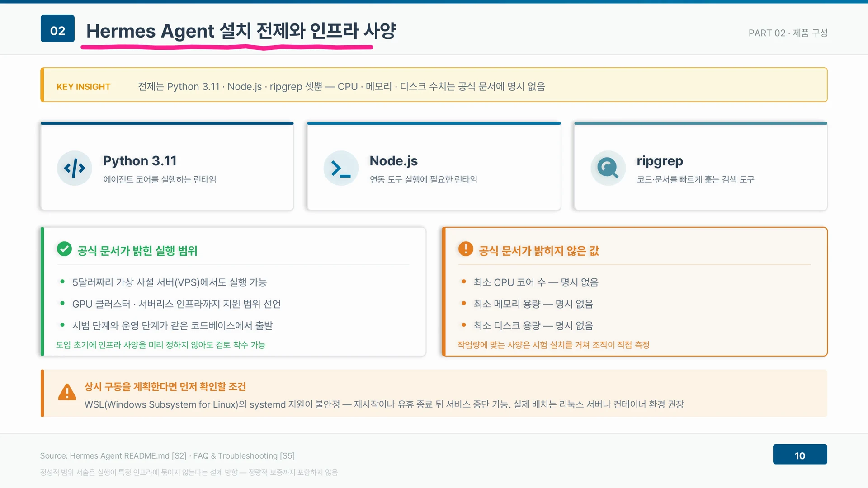This screenshot has width=868, height=488.
Task: Click the 02 section number badge
Action: pos(57,28)
